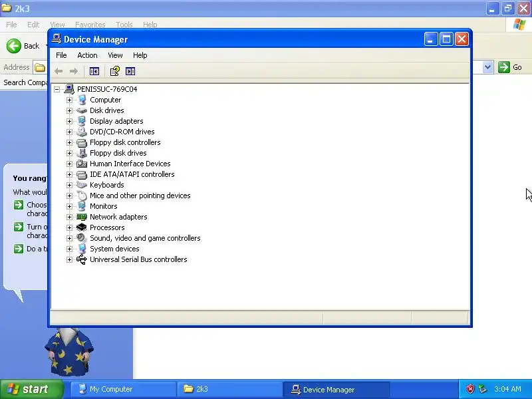The image size is (532, 399).
Task: Expand the Universal Serial Bus controllers category
Action: point(70,259)
